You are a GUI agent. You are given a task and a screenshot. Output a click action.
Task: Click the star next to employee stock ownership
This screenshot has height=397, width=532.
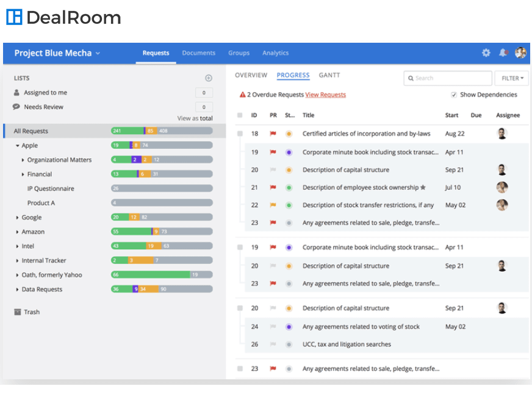pyautogui.click(x=423, y=187)
